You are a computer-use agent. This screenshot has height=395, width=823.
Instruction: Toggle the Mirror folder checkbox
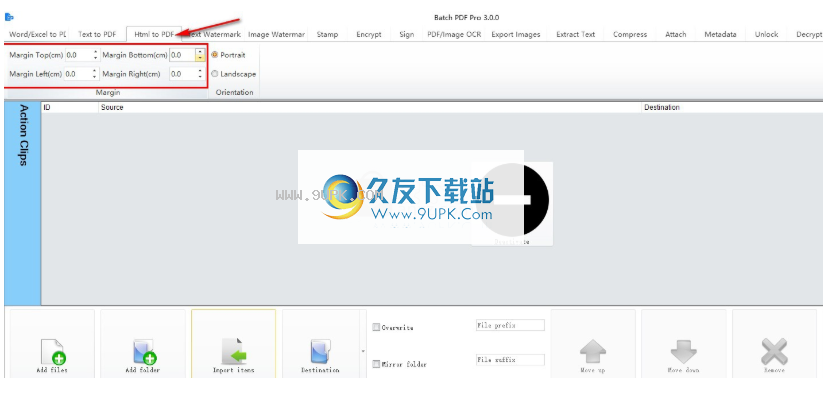376,364
